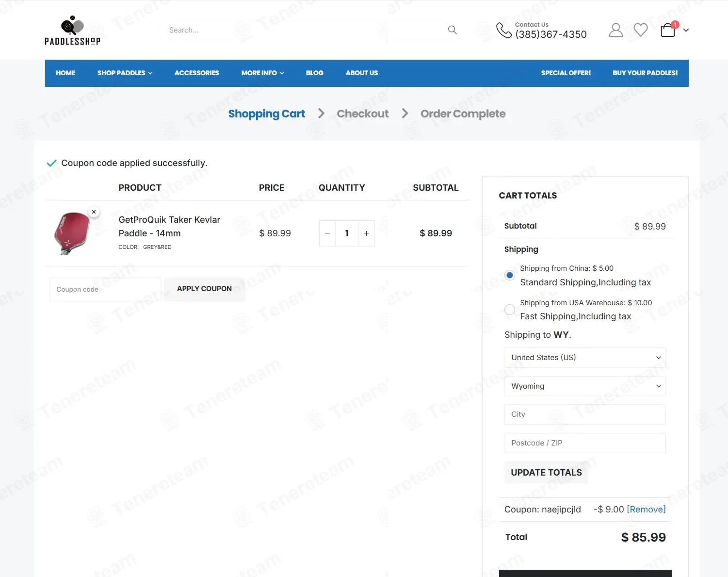Click the Total $ 85.99 amount
The width and height of the screenshot is (728, 577).
click(x=643, y=538)
